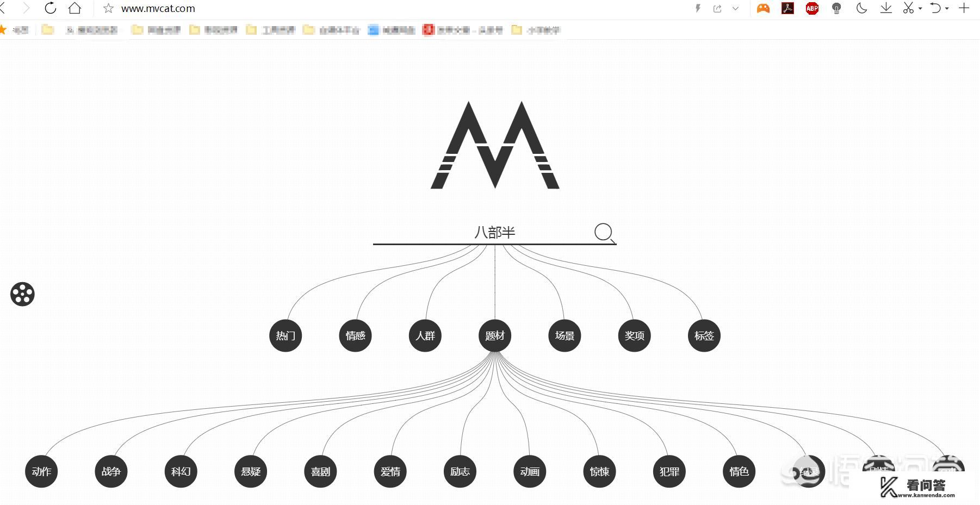
Task: Select the 标签 category node
Action: tap(704, 335)
